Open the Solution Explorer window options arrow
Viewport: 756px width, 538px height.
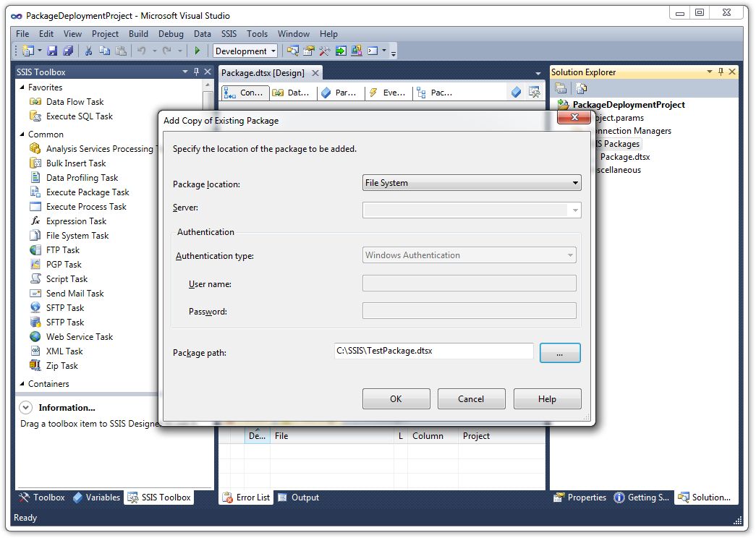710,72
